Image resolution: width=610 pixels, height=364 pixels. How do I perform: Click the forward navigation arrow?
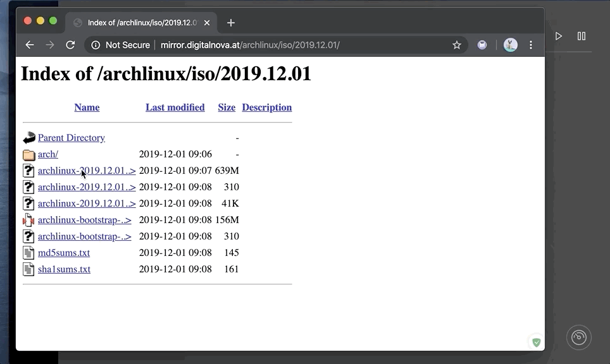click(x=50, y=45)
